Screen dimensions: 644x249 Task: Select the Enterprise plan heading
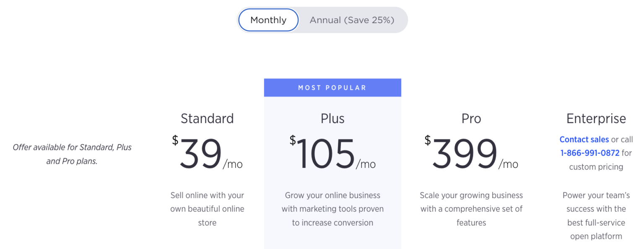tap(596, 118)
